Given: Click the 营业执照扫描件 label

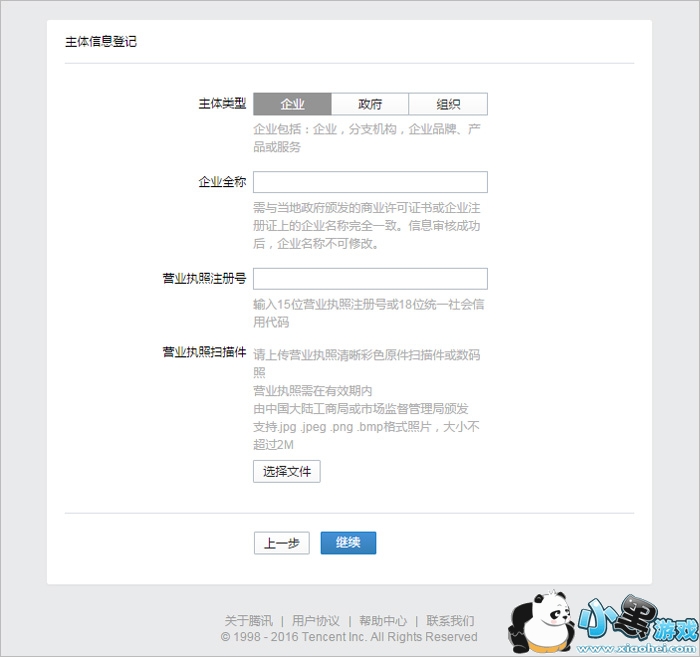Looking at the screenshot, I should tap(204, 352).
